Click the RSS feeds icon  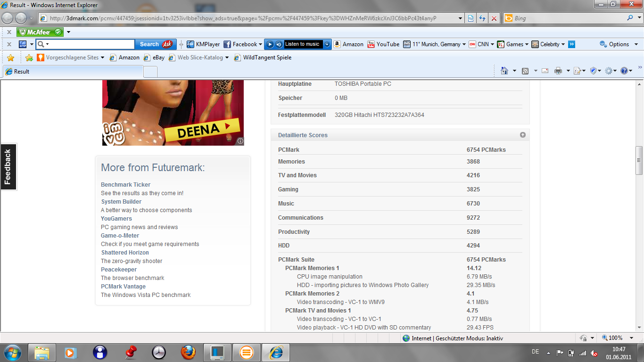click(525, 71)
